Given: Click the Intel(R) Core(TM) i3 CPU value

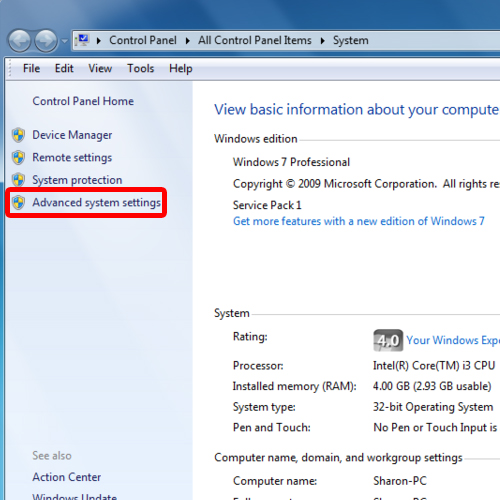Looking at the screenshot, I should pos(434,366).
